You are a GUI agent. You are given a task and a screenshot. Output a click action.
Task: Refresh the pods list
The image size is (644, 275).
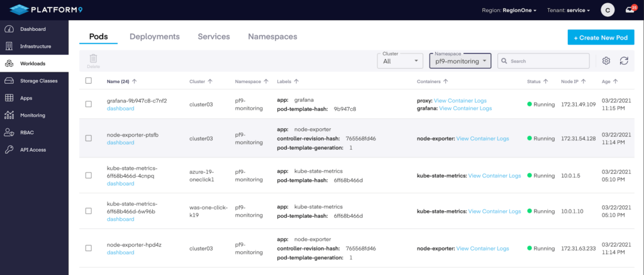624,61
